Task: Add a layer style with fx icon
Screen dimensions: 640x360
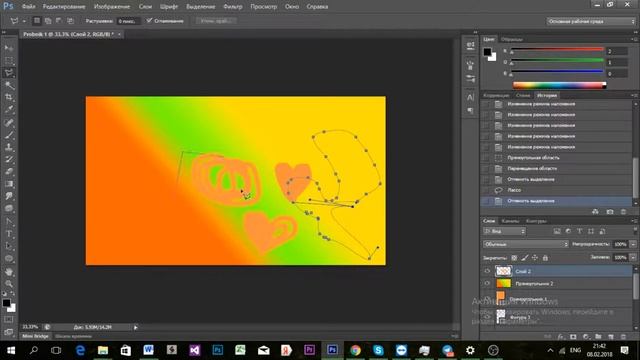Action: [x=561, y=337]
